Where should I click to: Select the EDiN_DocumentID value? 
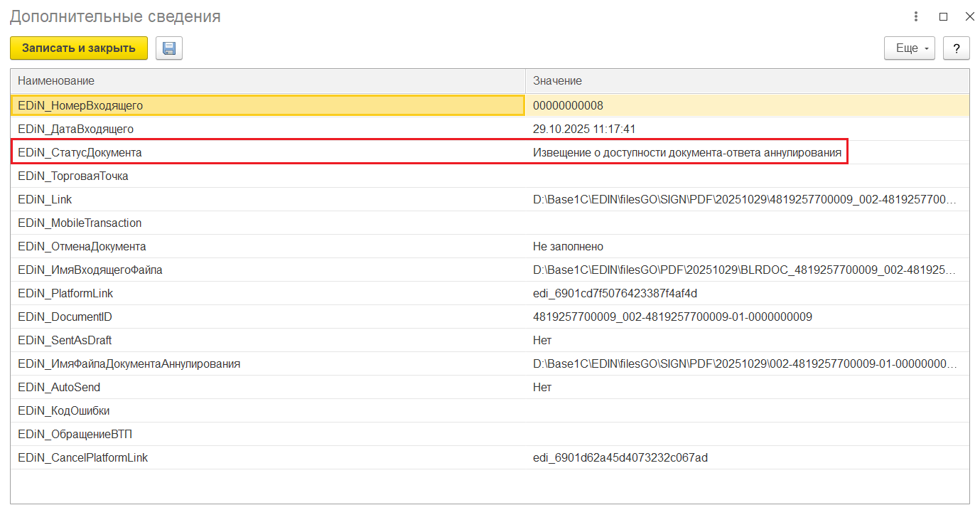[672, 317]
